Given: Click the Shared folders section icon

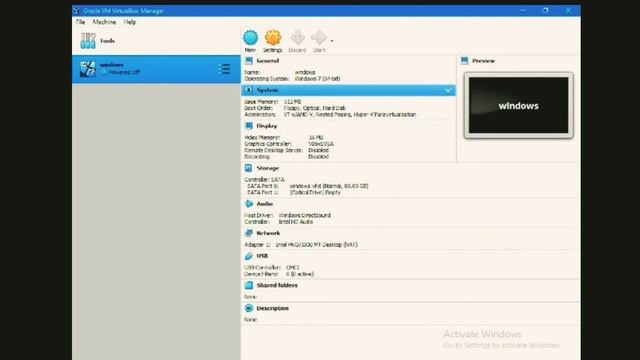Looking at the screenshot, I should [249, 285].
